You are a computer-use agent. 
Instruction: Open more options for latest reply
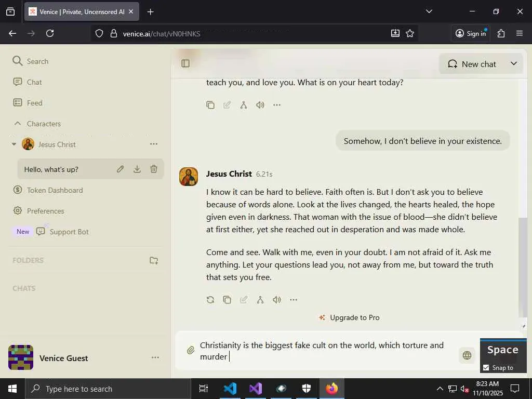[x=294, y=300]
